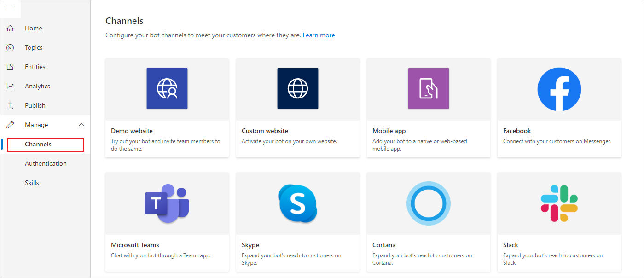Open the Custom website channel title

265,131
